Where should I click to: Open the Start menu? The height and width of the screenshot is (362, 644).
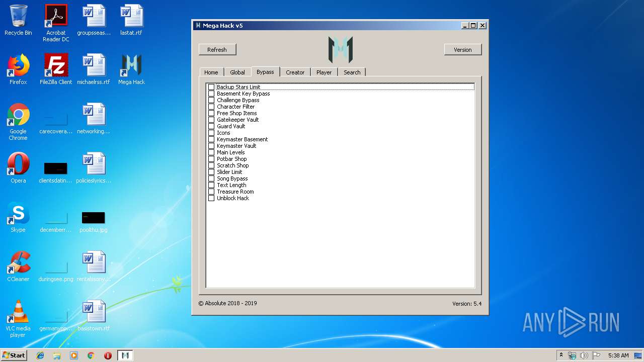pos(14,355)
